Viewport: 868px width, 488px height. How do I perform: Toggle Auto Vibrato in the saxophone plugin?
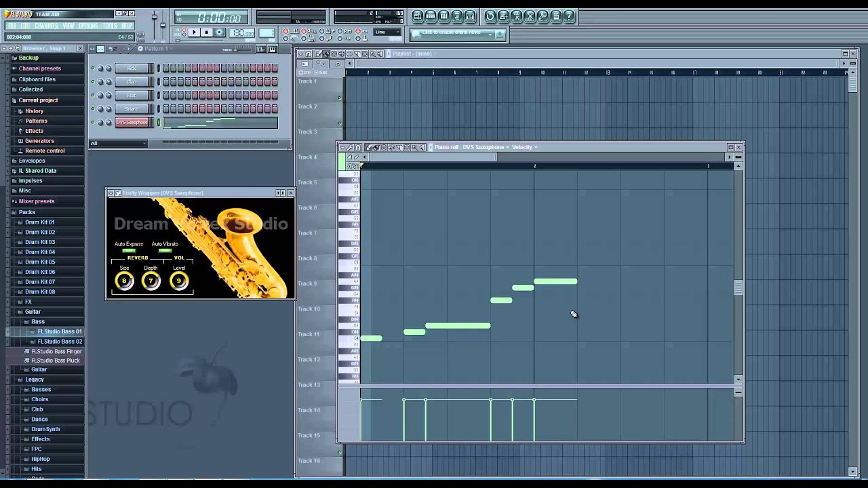165,251
